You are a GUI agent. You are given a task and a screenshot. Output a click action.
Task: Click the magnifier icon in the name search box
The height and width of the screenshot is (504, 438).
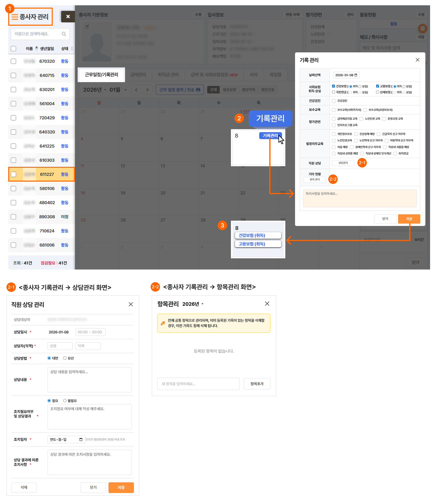(64, 34)
